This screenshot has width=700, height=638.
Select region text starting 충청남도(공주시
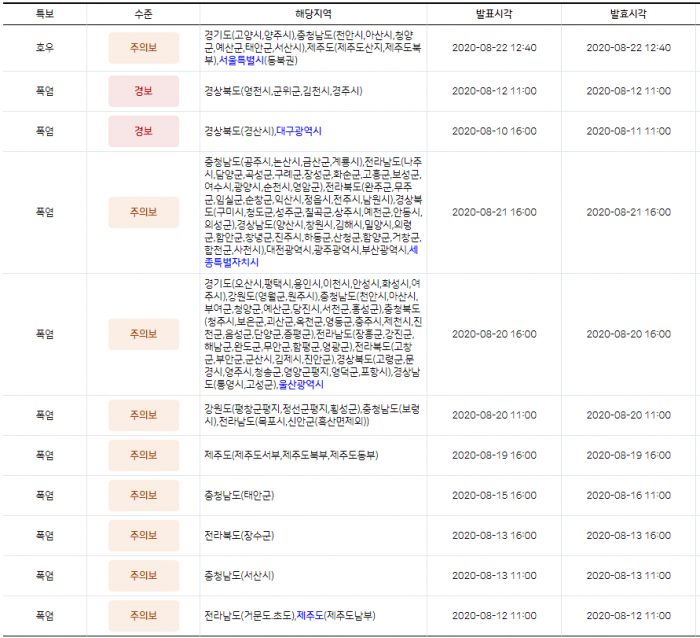pyautogui.click(x=313, y=212)
